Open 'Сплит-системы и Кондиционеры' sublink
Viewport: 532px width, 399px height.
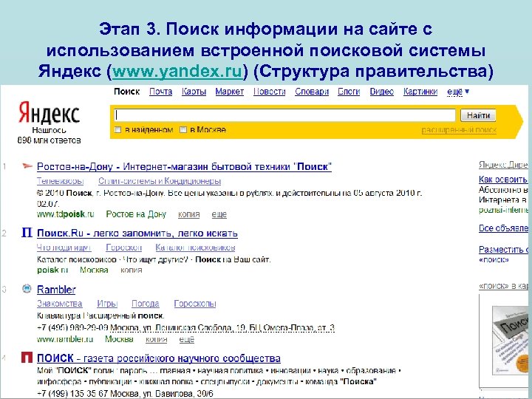point(160,181)
